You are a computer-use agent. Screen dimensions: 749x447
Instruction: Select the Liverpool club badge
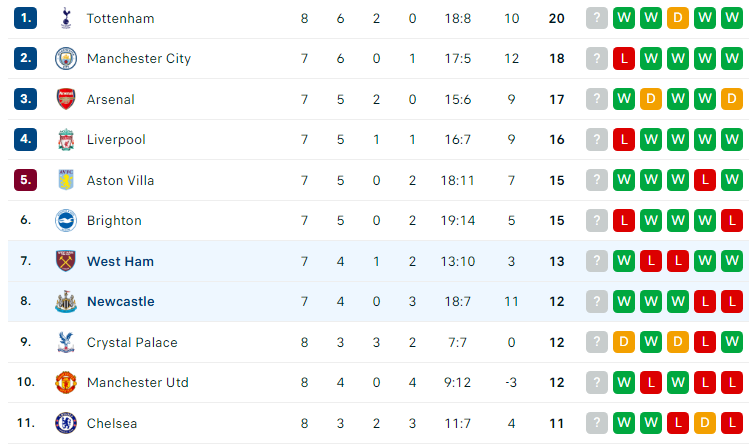(66, 139)
